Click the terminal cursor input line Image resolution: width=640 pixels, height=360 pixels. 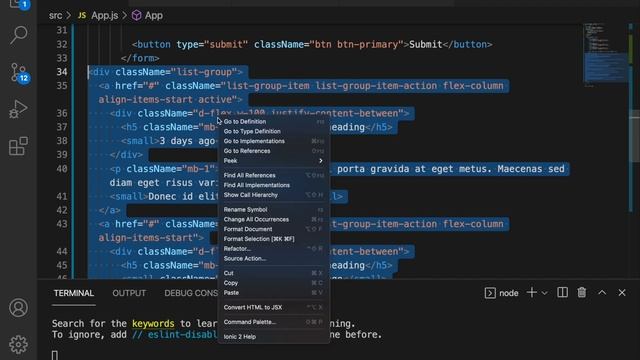tap(55, 355)
